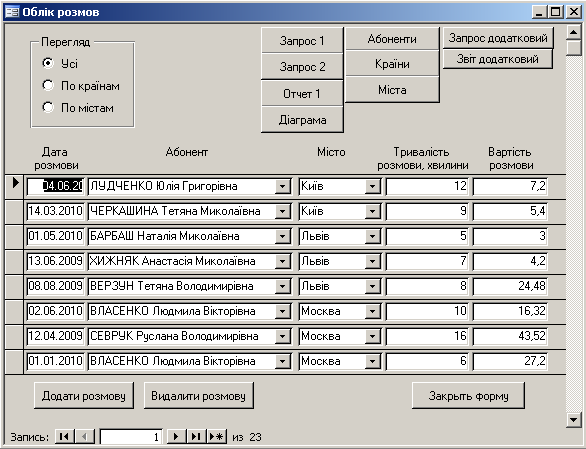
Task: Open the Діаграма button
Action: [302, 120]
